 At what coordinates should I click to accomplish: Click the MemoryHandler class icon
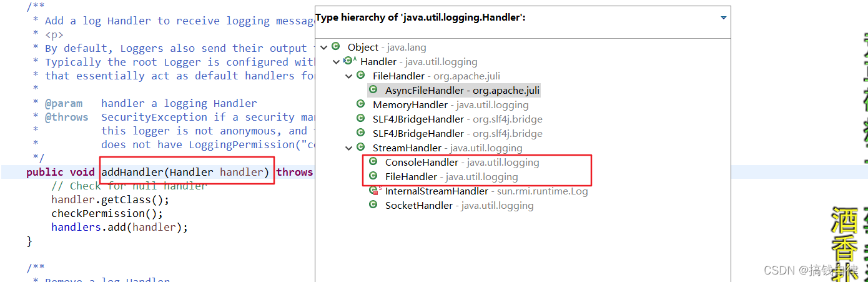point(360,104)
